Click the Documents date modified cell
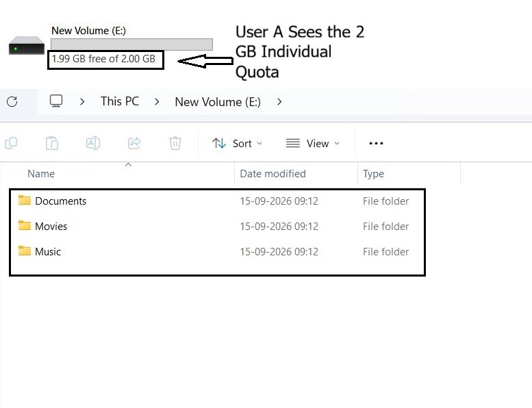The height and width of the screenshot is (408, 532). click(x=279, y=201)
